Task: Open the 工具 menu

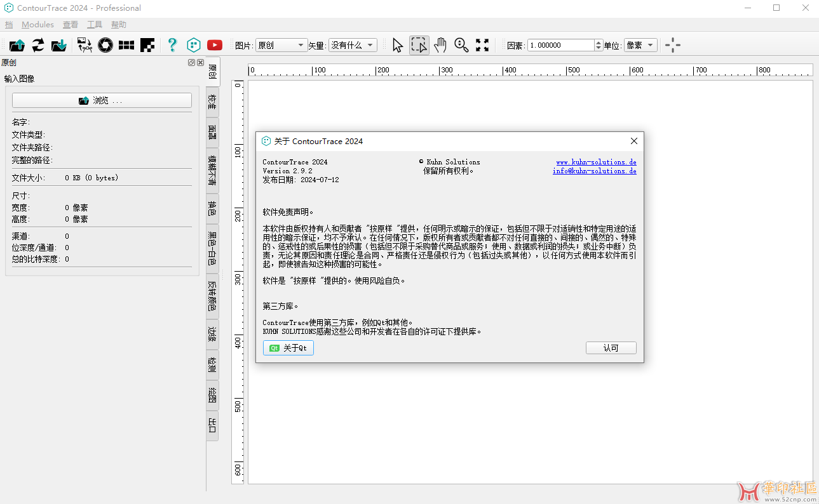Action: (95, 25)
